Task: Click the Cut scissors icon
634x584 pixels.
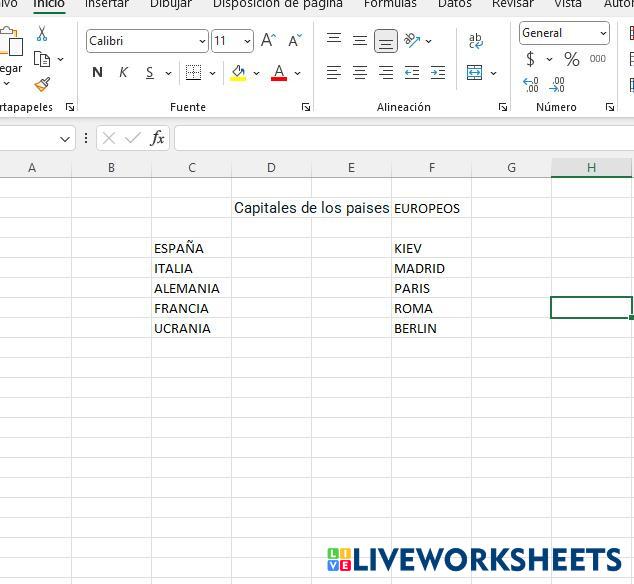Action: [x=42, y=34]
